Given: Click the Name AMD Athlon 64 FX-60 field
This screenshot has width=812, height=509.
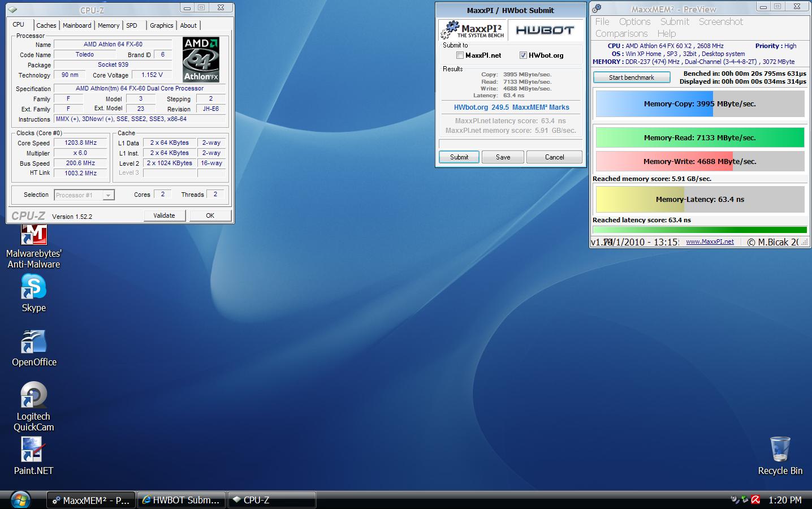Looking at the screenshot, I should [x=113, y=45].
